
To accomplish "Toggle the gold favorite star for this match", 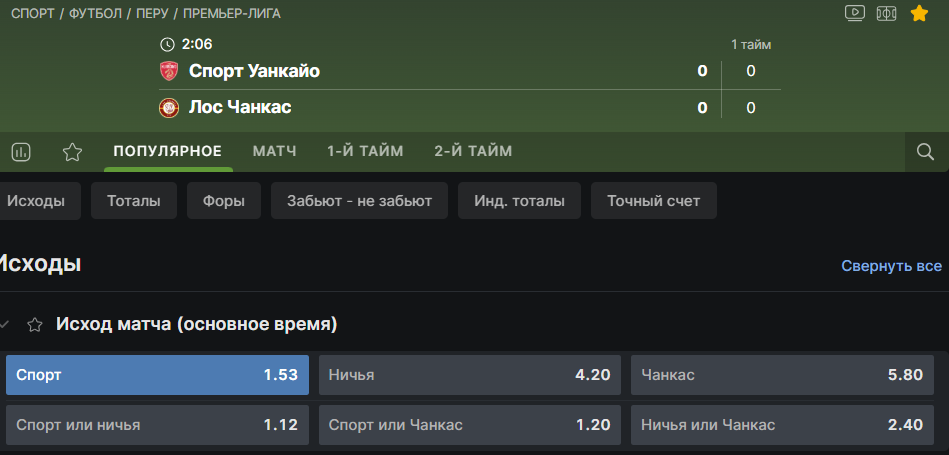I will click(919, 13).
